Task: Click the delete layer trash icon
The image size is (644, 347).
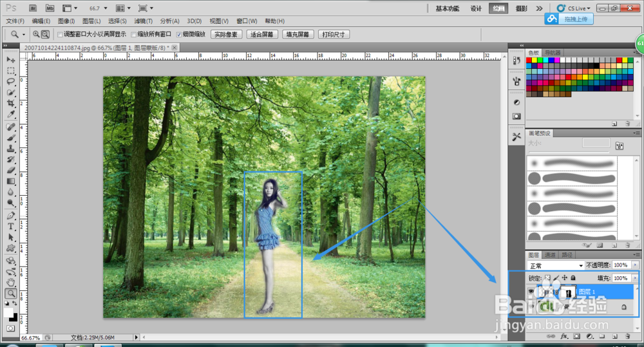Action: click(627, 336)
